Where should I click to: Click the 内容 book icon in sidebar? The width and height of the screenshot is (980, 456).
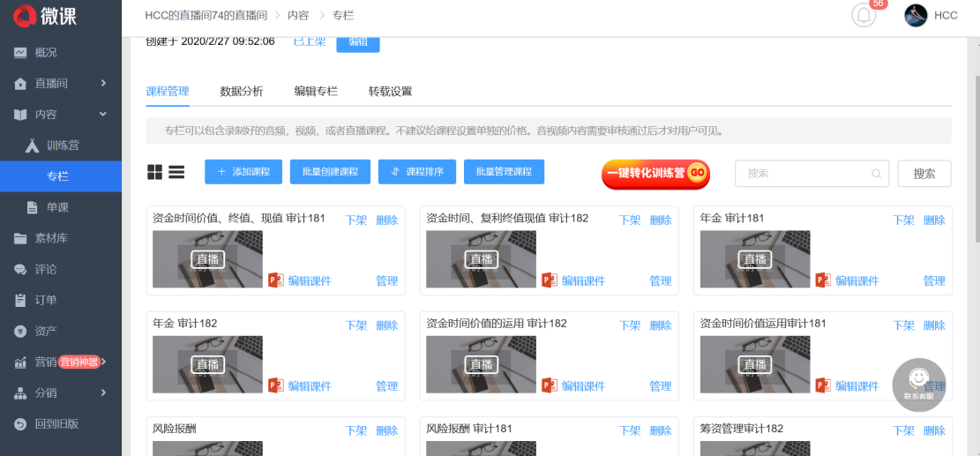coord(20,115)
